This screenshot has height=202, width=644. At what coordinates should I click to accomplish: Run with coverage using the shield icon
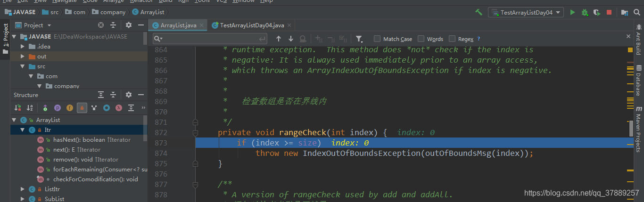pyautogui.click(x=597, y=12)
